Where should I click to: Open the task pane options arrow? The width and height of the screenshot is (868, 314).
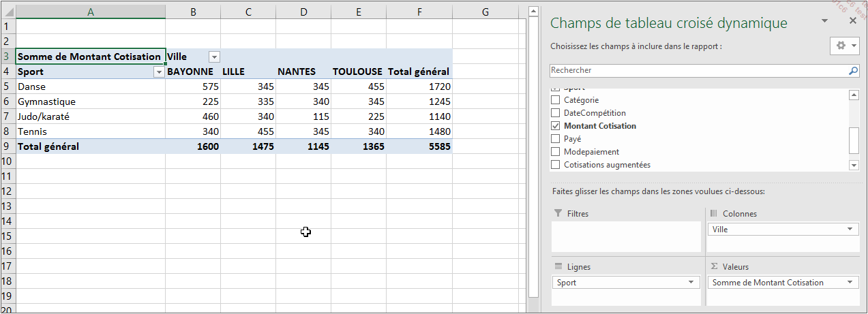coord(825,21)
